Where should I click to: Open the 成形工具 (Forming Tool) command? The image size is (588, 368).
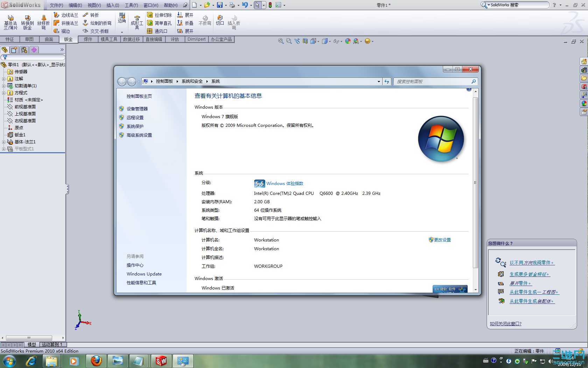tap(137, 23)
